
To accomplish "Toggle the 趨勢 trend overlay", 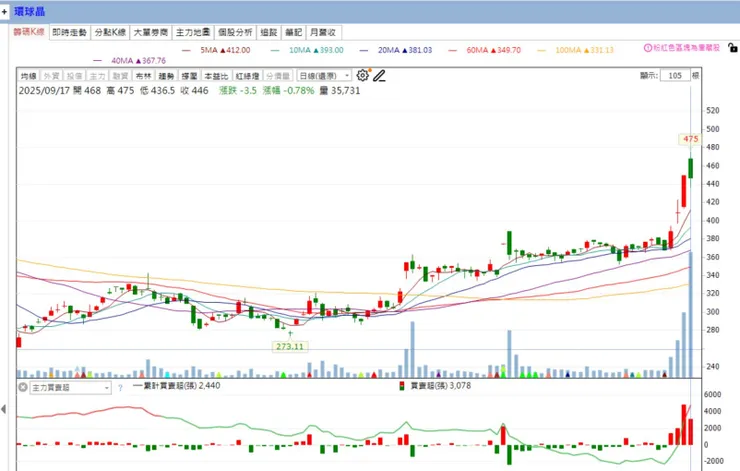I will pos(166,76).
